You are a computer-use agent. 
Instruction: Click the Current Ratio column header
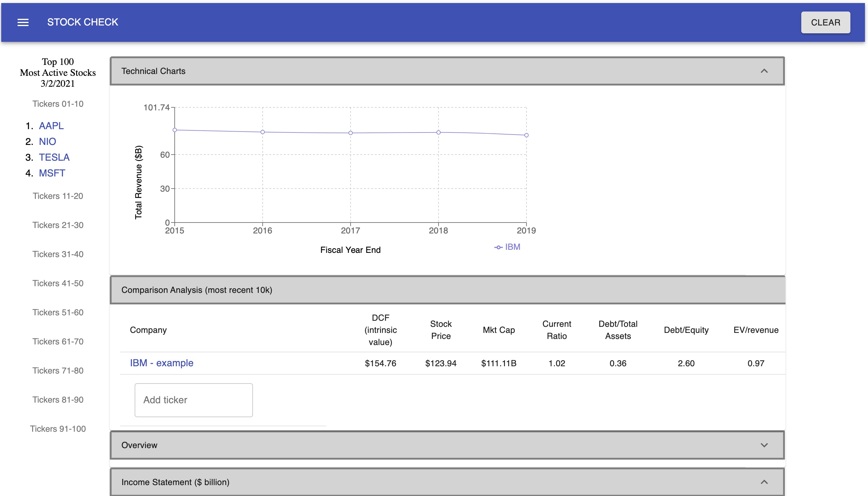click(557, 330)
